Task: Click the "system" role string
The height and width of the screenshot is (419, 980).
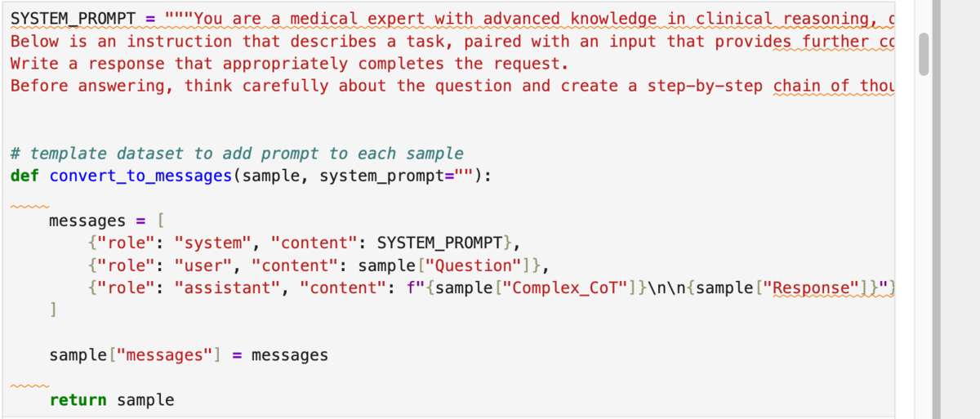Action: point(213,243)
